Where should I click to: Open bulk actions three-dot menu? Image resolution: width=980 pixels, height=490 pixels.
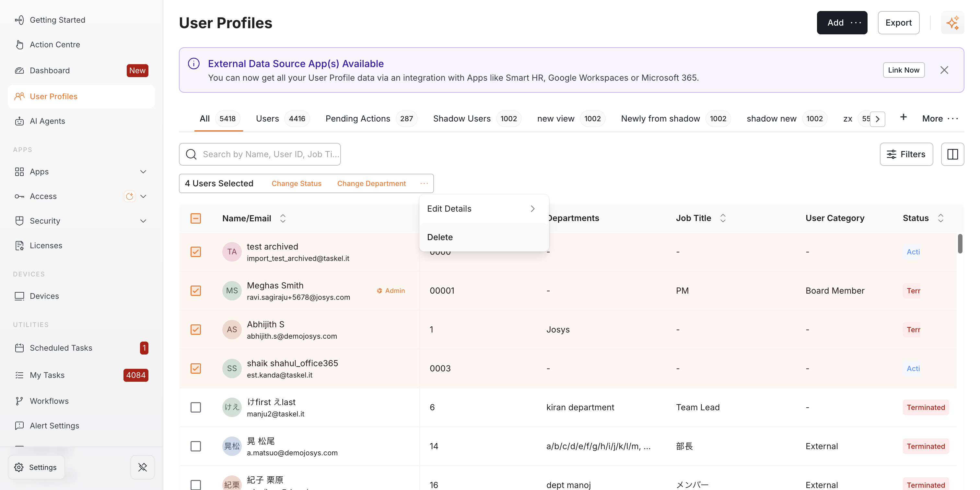coord(424,183)
